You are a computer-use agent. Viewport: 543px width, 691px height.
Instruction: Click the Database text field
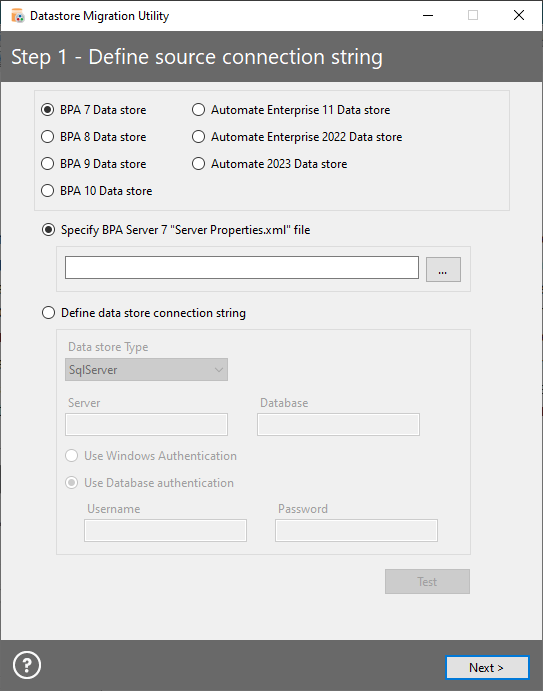(338, 424)
